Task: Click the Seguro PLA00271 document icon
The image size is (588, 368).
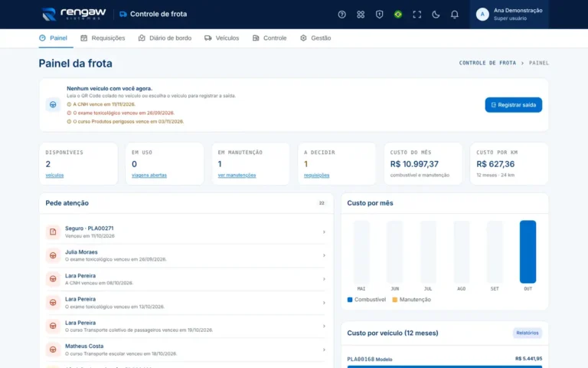Action: coord(53,232)
